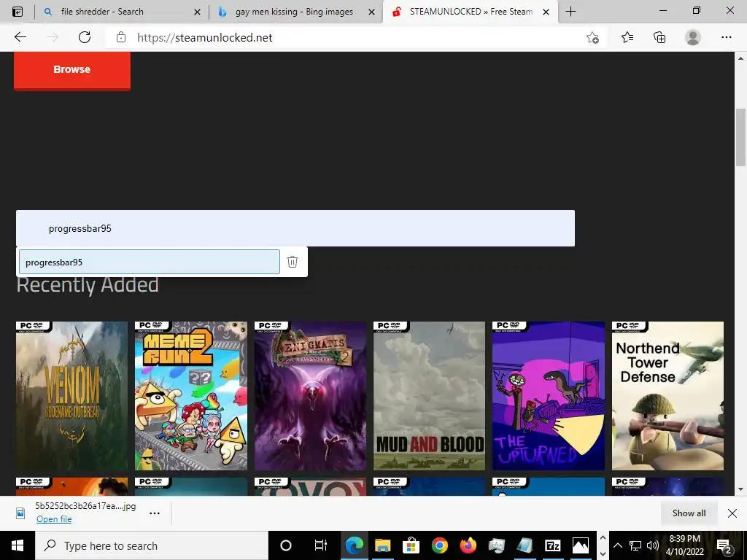Open Northend Tower Defense game cover
Screen dimensions: 747x560
[667, 396]
